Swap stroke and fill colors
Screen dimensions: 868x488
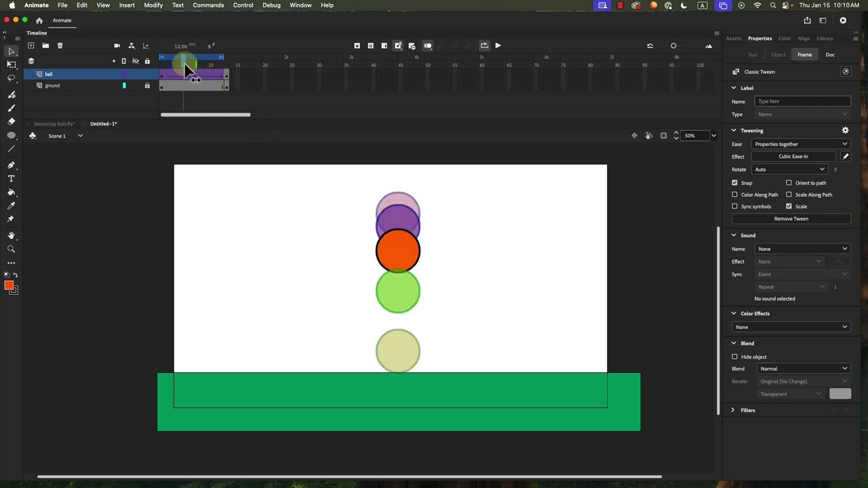pyautogui.click(x=16, y=274)
